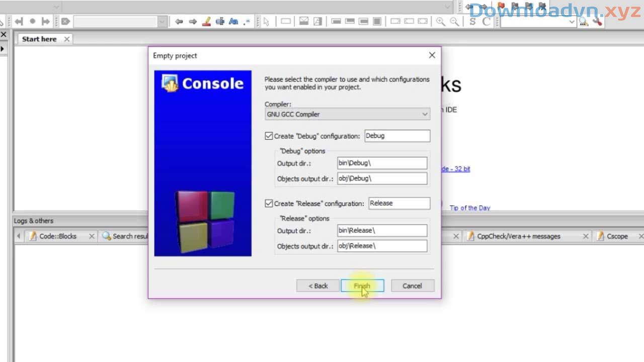
Task: Click the clear tag icon before search box
Action: tap(65, 22)
